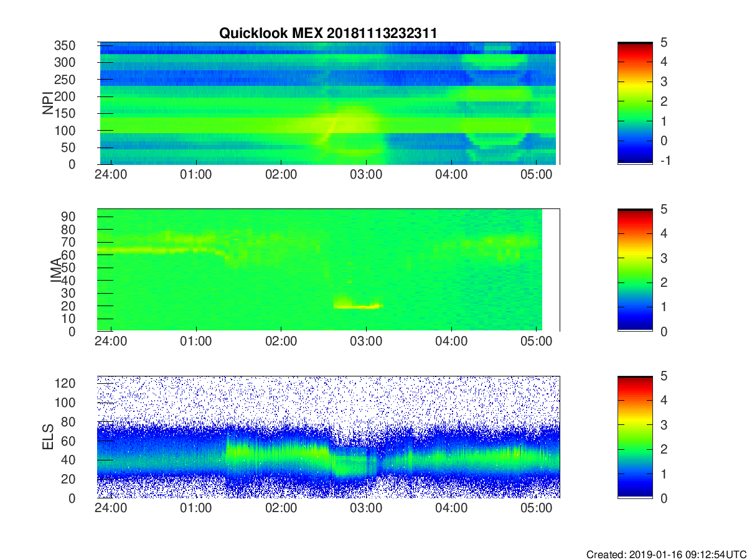Click inside the IMA spectrogram panel

coord(328,270)
